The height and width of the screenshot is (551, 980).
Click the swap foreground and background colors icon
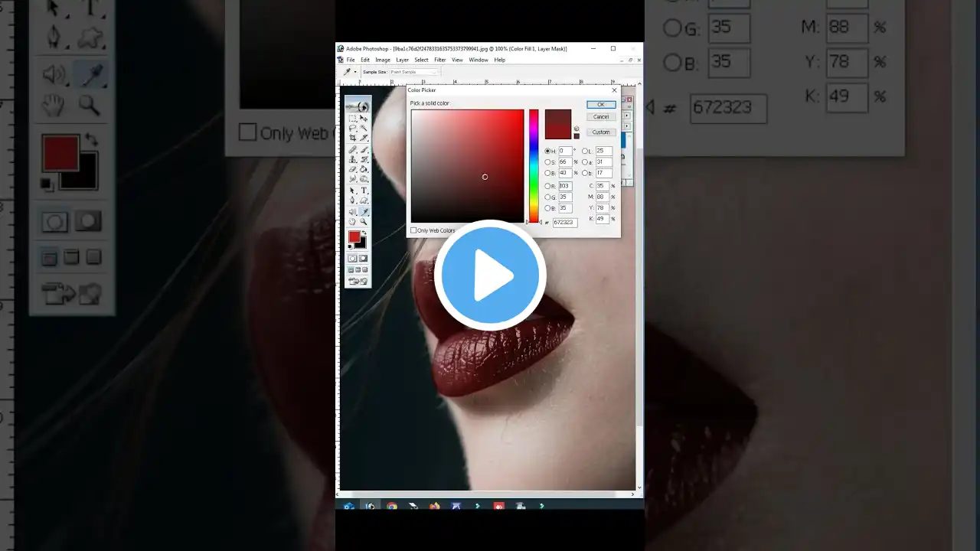click(364, 233)
